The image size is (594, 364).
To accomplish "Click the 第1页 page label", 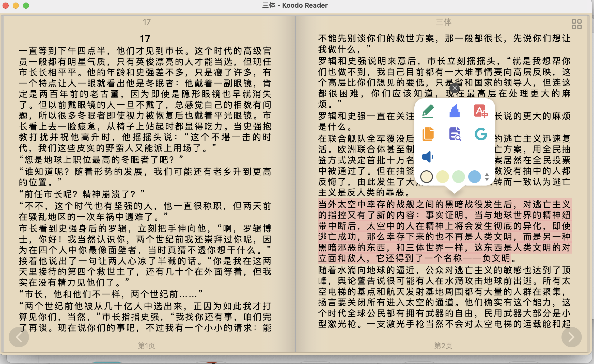I will 146,345.
